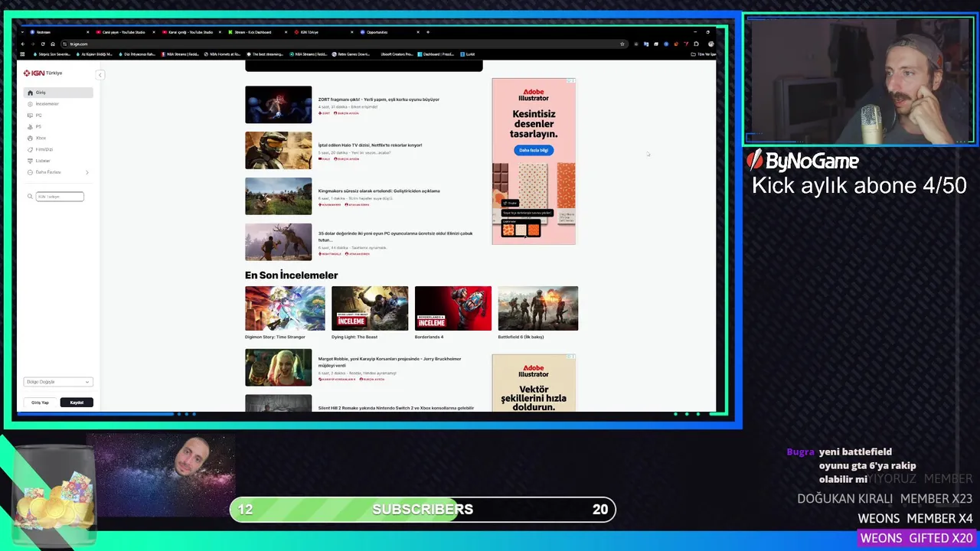Open the The best streaming bookmark
Viewport: 980px width, 551px height.
pos(266,54)
